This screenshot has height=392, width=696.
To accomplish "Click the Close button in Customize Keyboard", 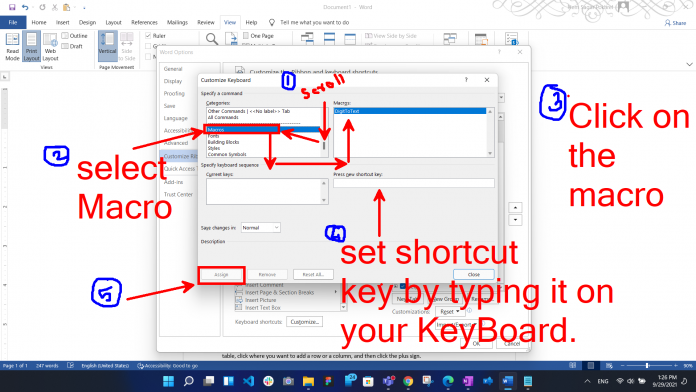I will coord(474,274).
